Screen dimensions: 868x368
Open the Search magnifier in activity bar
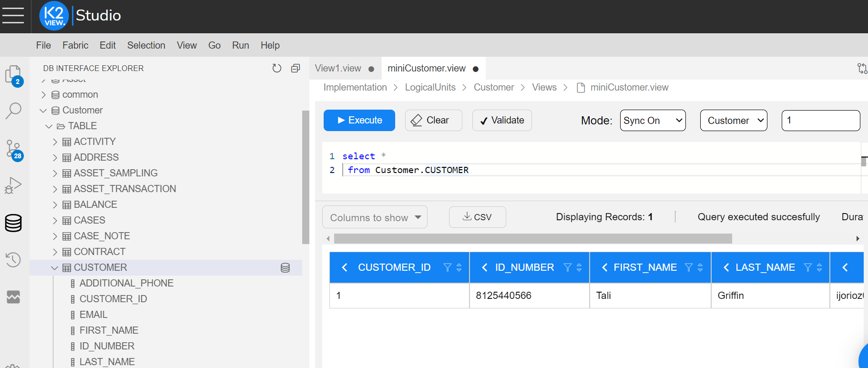pyautogui.click(x=13, y=111)
